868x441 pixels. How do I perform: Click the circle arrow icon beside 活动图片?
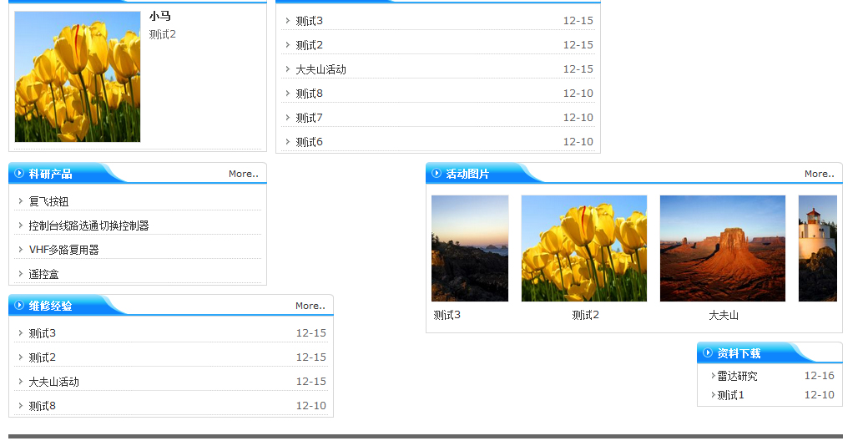[437, 174]
